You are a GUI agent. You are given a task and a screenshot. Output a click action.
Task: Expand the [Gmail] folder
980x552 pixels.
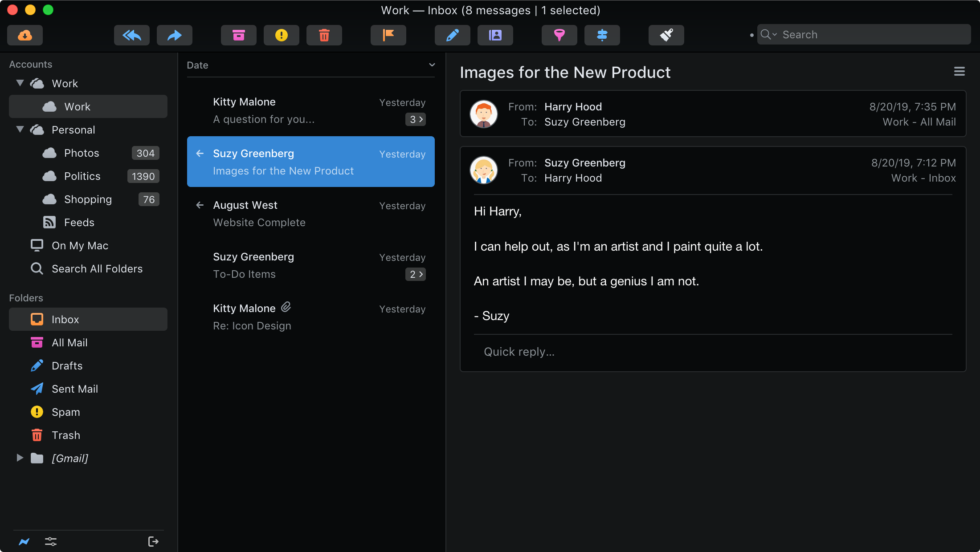click(x=20, y=458)
